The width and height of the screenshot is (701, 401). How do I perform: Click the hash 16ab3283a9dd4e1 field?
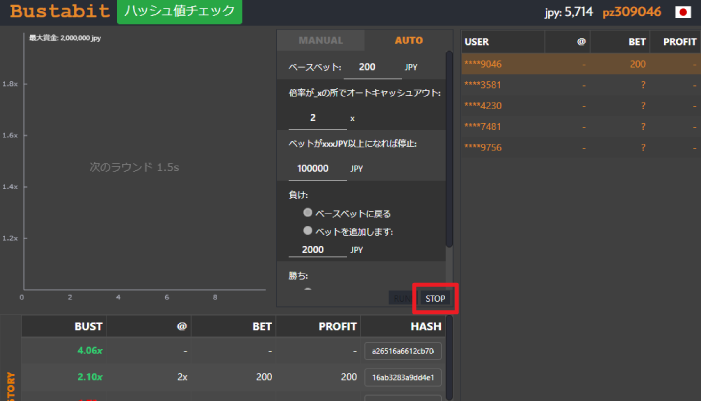(x=403, y=377)
